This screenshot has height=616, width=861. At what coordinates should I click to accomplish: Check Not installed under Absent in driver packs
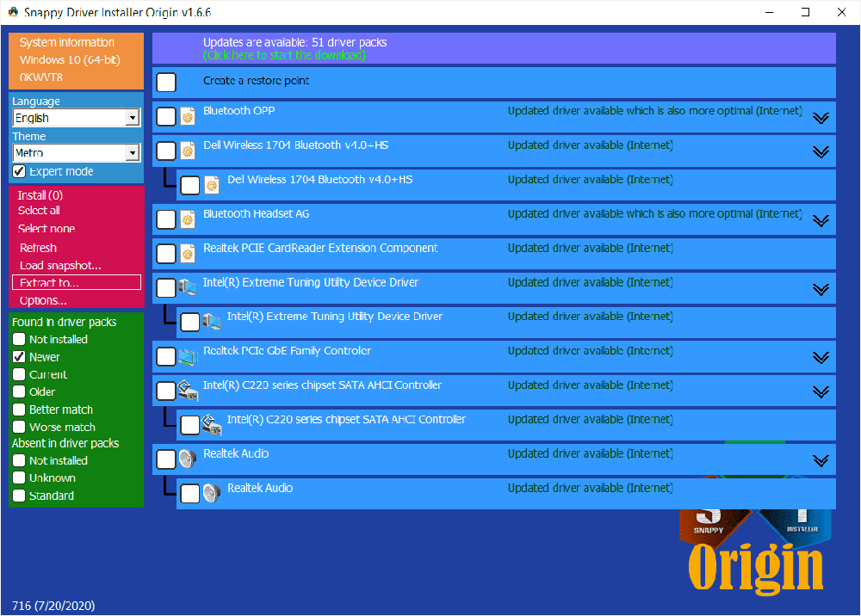[19, 460]
